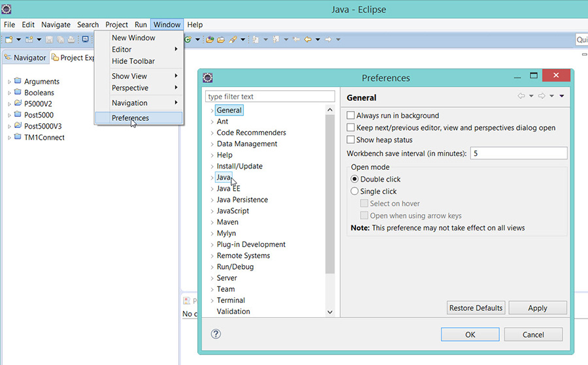Click the Cancel button in Preferences
This screenshot has width=588, height=365.
coord(533,334)
